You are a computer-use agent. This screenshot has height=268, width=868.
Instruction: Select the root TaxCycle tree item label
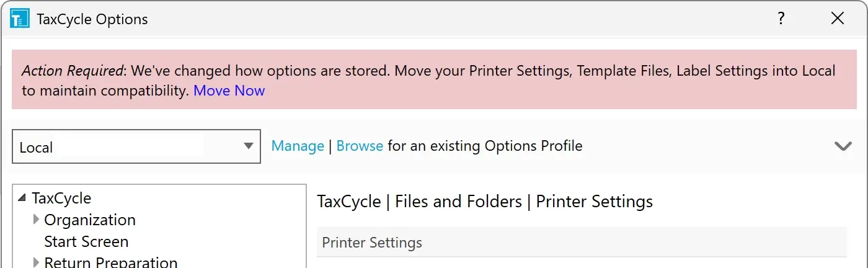click(x=61, y=199)
